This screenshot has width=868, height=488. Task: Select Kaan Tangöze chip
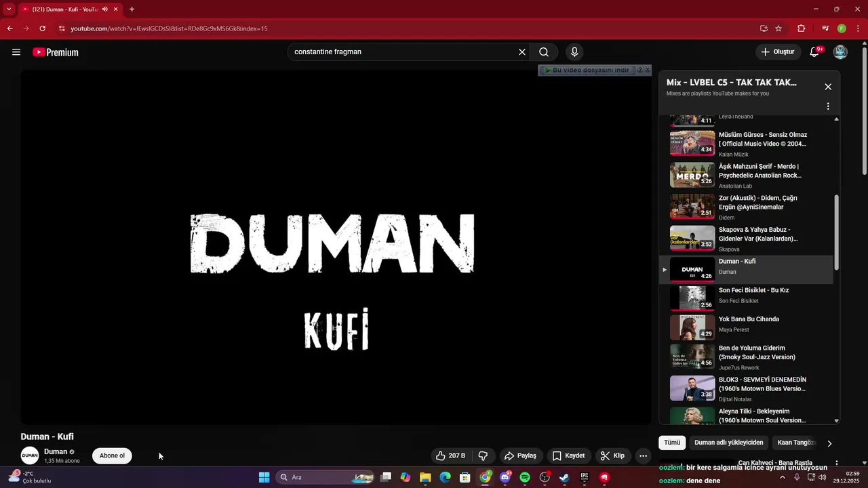[796, 443]
